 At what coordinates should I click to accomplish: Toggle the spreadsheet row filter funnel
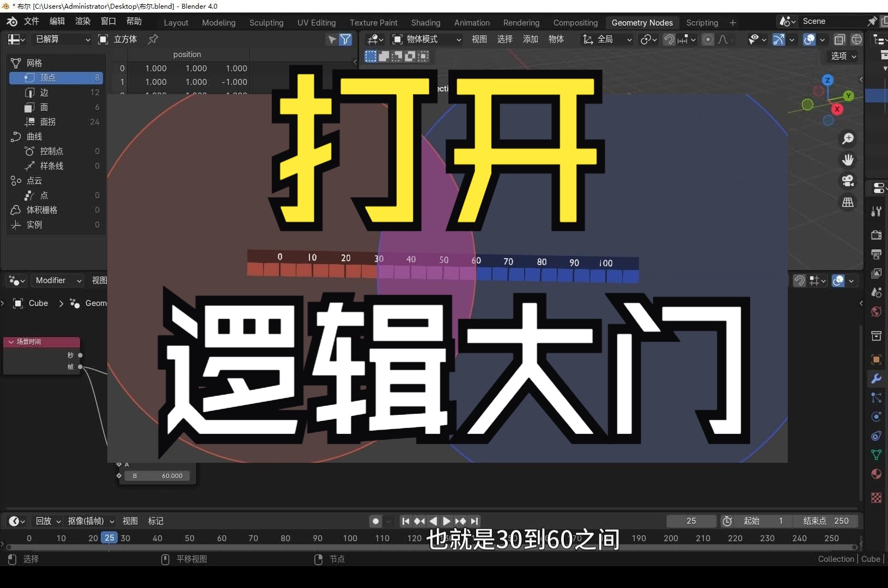[345, 39]
